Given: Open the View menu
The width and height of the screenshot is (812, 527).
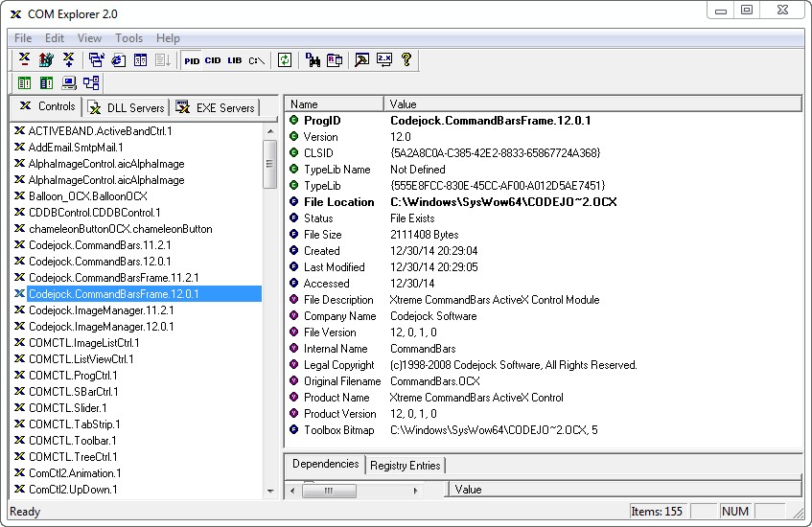Looking at the screenshot, I should click(x=89, y=38).
